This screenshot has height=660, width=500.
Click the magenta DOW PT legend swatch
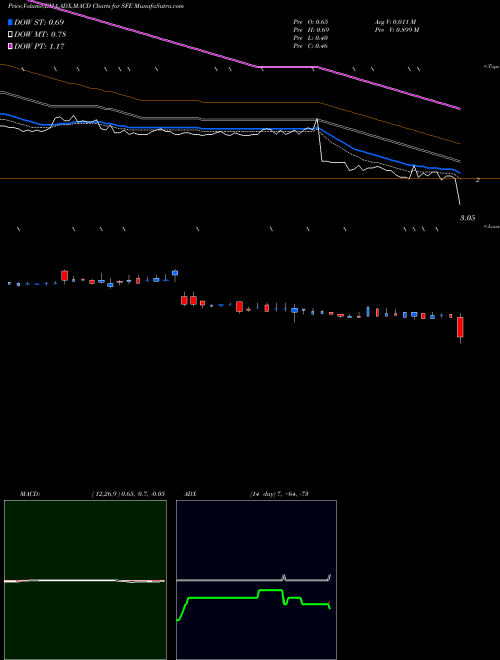(x=11, y=46)
